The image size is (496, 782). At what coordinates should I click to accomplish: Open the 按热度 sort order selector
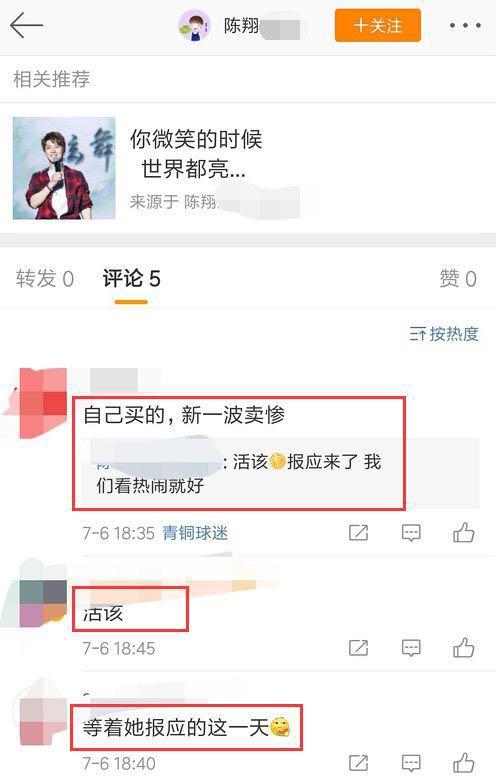(x=444, y=333)
